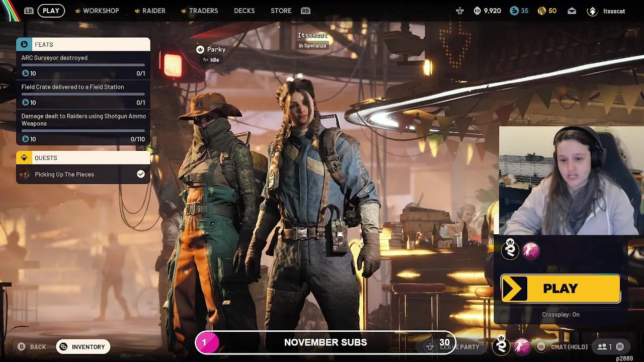Open the TRADERS tab
This screenshot has width=644, height=362.
coord(199,11)
